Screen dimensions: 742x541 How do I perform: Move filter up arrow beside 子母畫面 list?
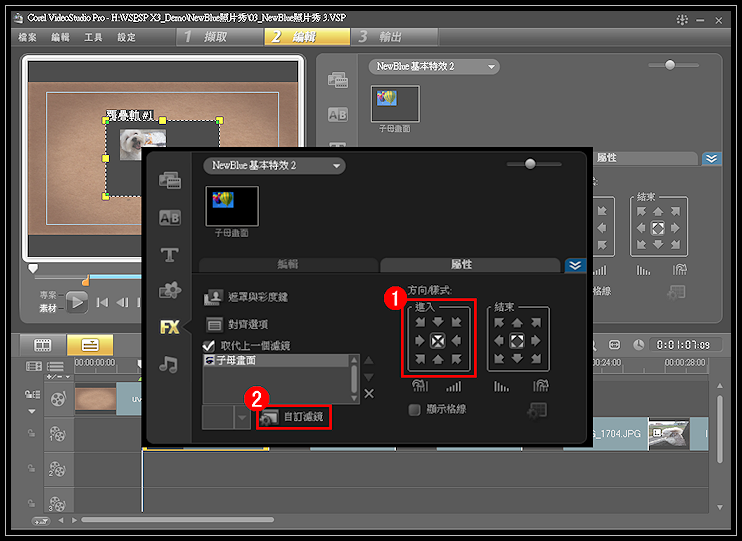[x=369, y=361]
